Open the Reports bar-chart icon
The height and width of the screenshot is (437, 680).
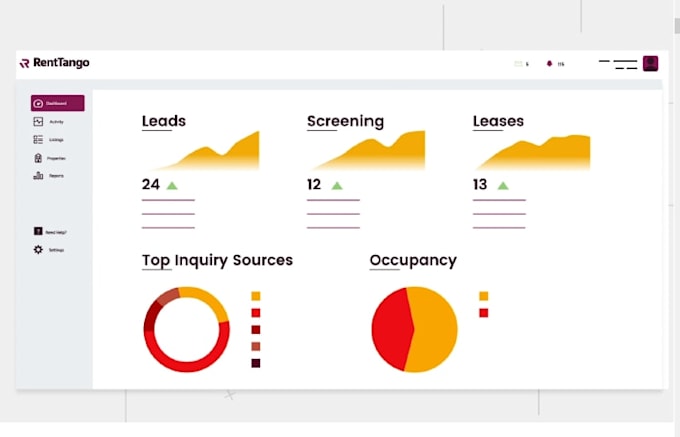pyautogui.click(x=38, y=176)
